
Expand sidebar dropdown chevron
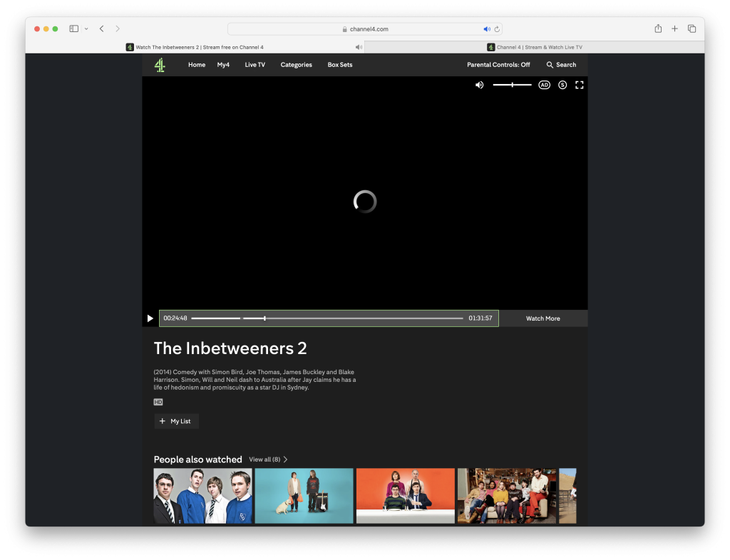86,28
